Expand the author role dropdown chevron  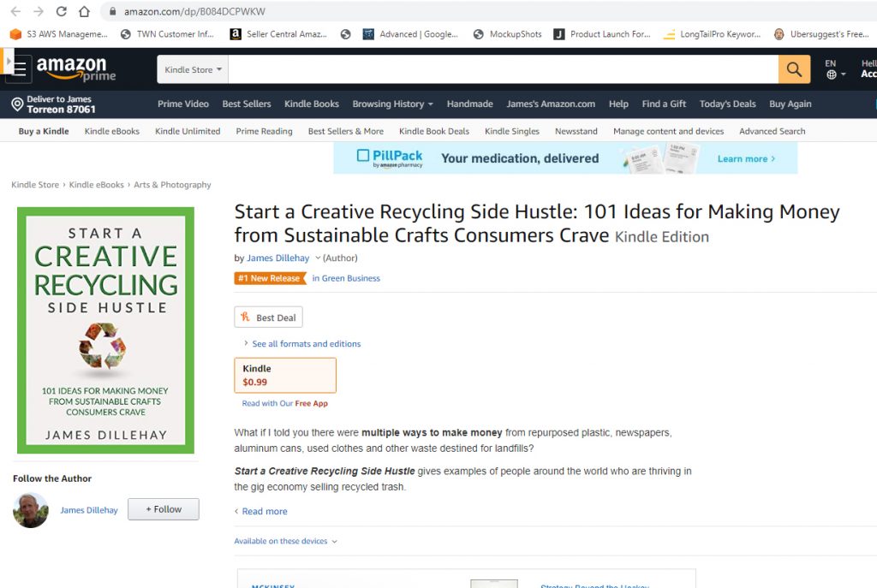click(318, 258)
